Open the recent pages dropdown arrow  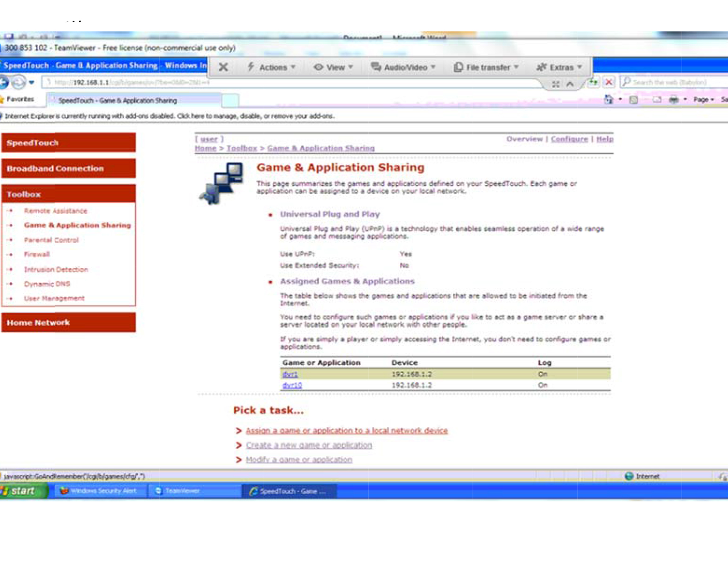32,82
